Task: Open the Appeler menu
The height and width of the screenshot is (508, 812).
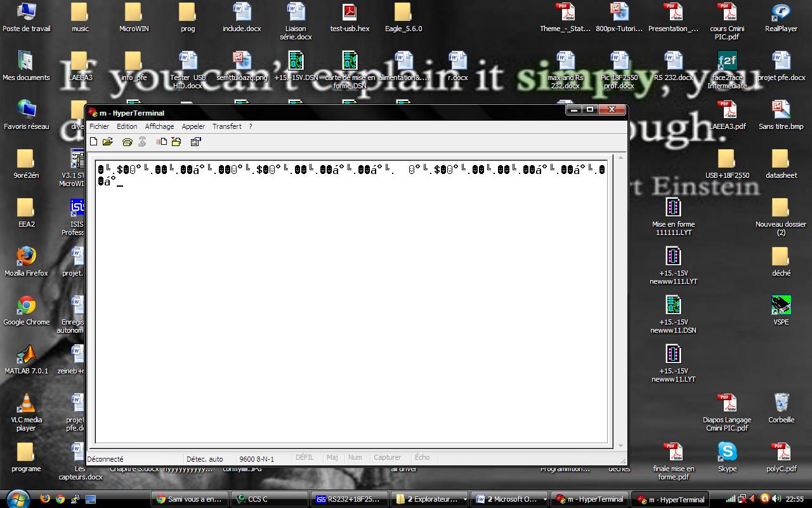Action: (x=193, y=126)
